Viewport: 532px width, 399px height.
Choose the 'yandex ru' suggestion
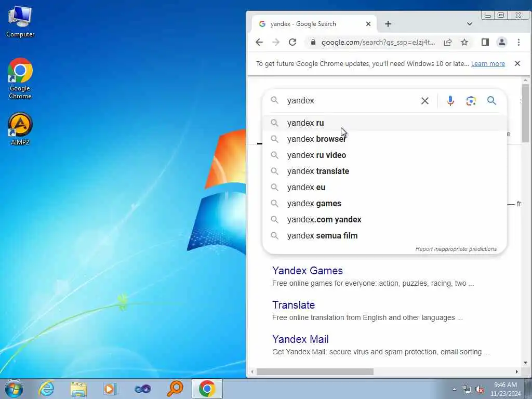pyautogui.click(x=385, y=123)
